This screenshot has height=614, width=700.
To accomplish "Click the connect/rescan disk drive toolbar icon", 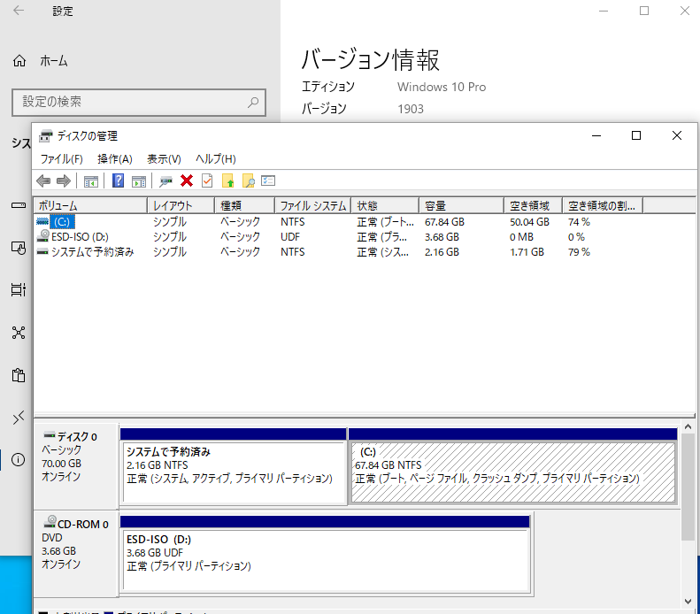I will [165, 181].
